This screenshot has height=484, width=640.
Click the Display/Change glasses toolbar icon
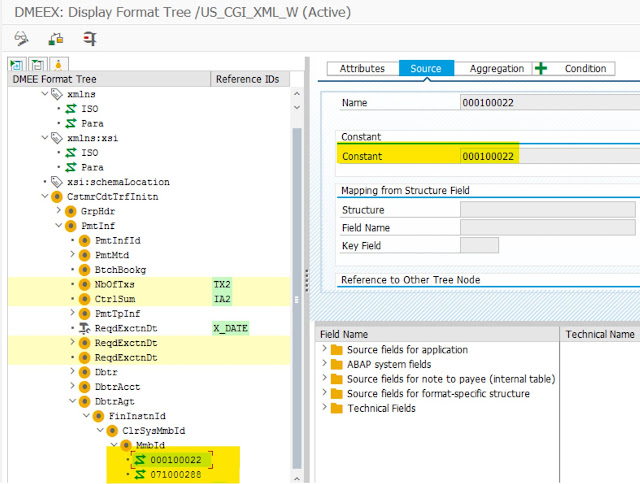21,38
